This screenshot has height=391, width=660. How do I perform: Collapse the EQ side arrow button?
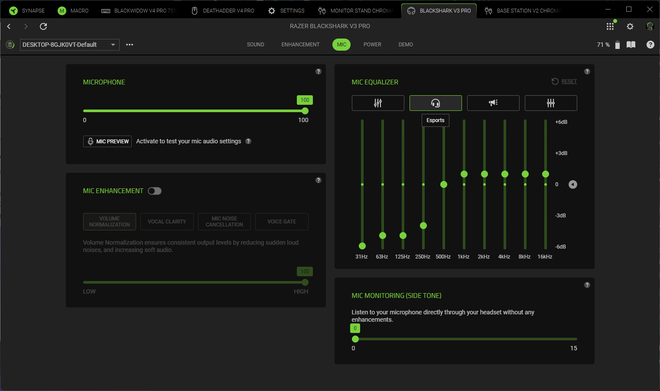coord(572,184)
